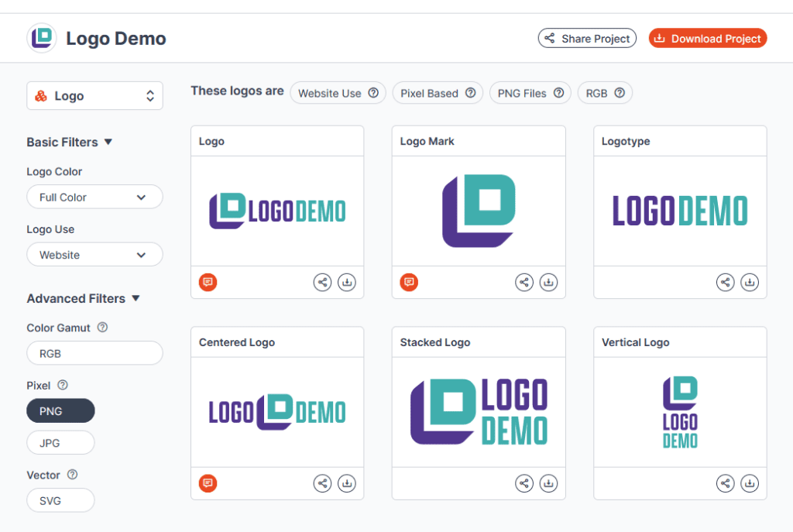Download the Stacked Logo PNG
The height and width of the screenshot is (532, 793).
[548, 482]
